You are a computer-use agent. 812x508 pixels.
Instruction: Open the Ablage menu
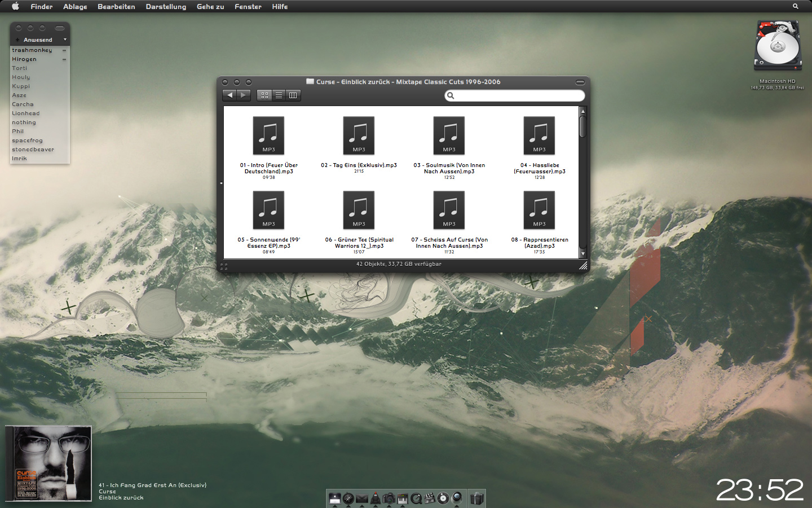pyautogui.click(x=75, y=7)
